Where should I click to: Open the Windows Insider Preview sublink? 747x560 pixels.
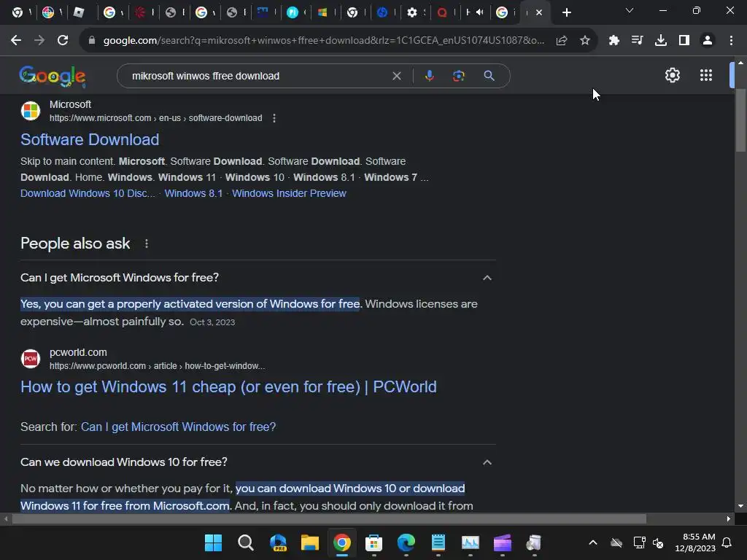289,193
